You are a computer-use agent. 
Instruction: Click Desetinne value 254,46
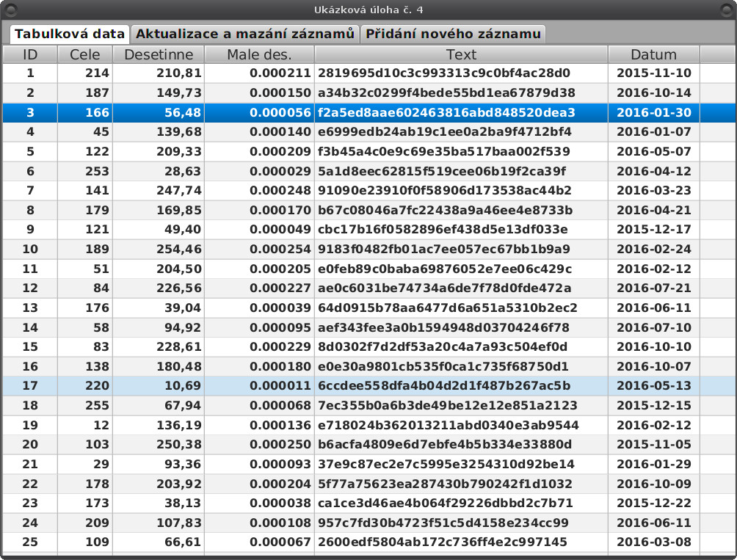159,249
